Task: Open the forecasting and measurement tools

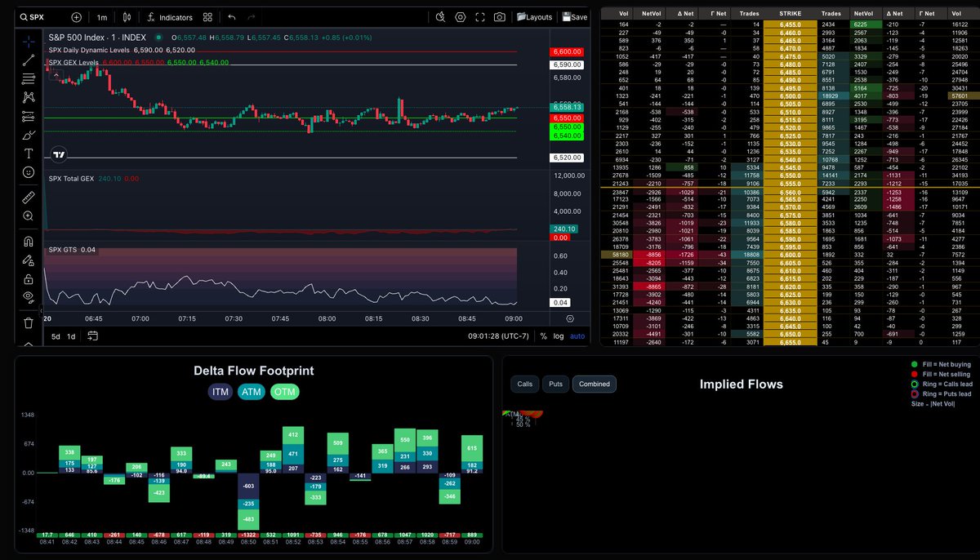Action: tap(29, 116)
